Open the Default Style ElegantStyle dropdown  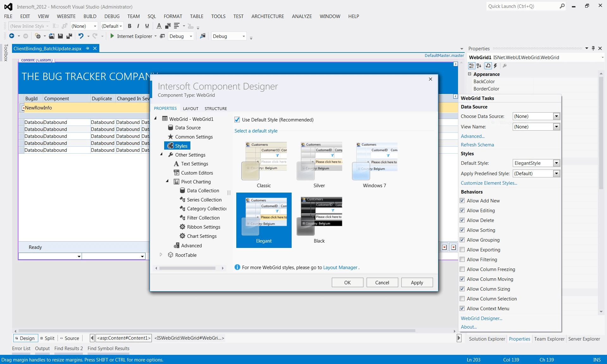[556, 163]
